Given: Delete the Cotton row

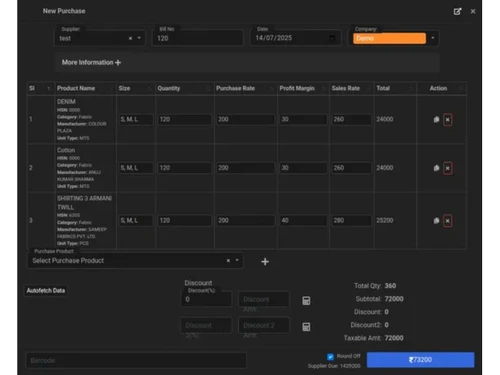Looking at the screenshot, I should point(448,168).
